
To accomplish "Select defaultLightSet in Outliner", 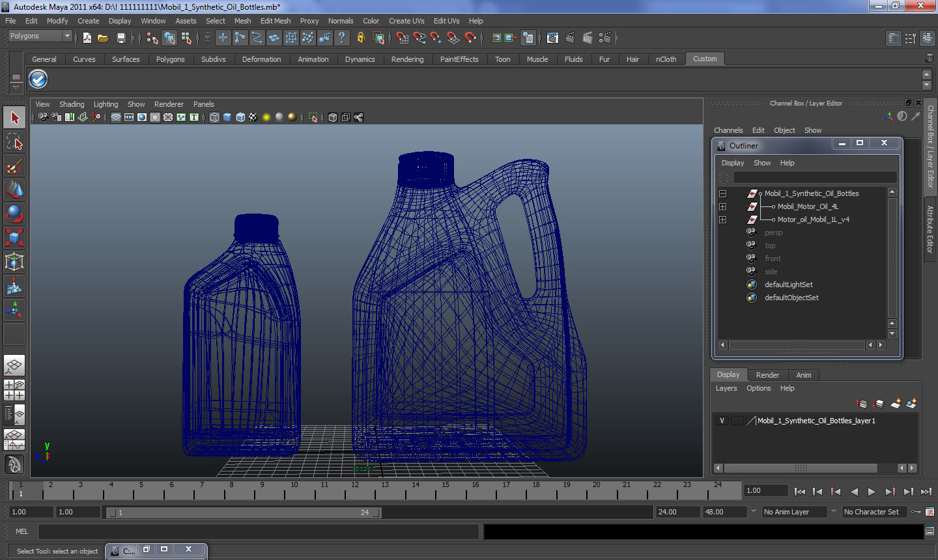I will 788,285.
